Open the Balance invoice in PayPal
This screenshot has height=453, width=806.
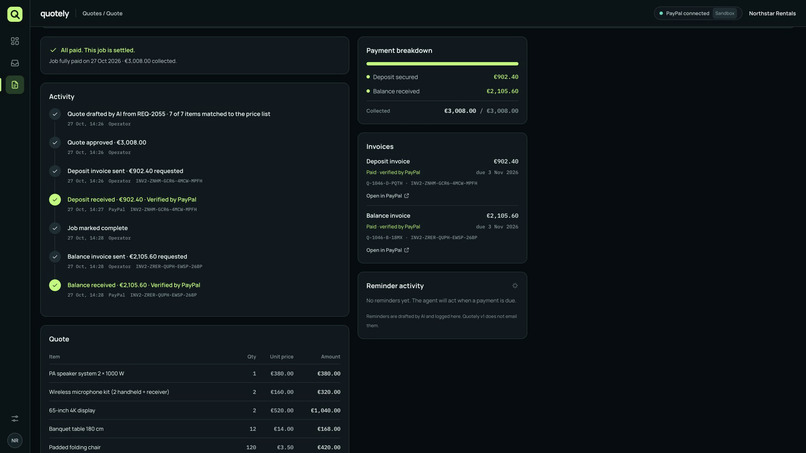tap(388, 250)
